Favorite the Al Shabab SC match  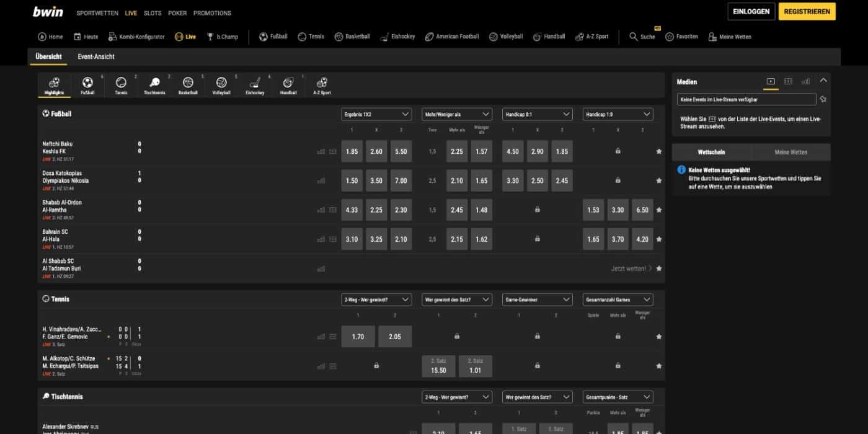pos(658,268)
